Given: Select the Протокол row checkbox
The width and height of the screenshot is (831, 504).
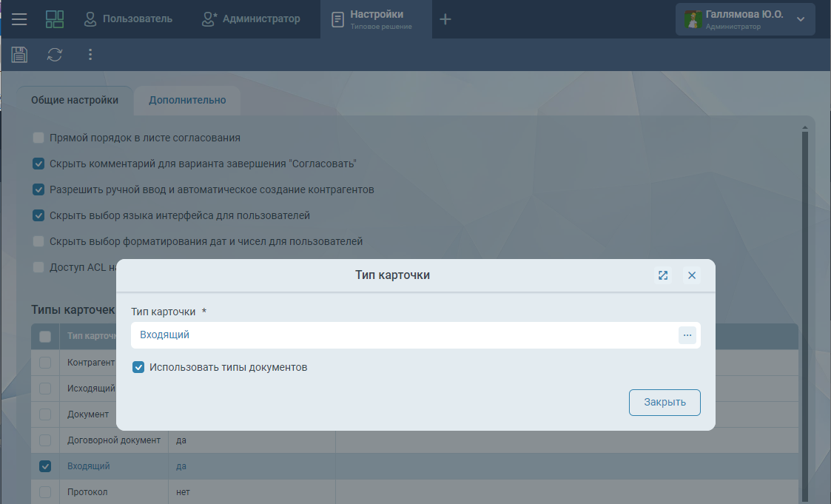Looking at the screenshot, I should pyautogui.click(x=45, y=492).
